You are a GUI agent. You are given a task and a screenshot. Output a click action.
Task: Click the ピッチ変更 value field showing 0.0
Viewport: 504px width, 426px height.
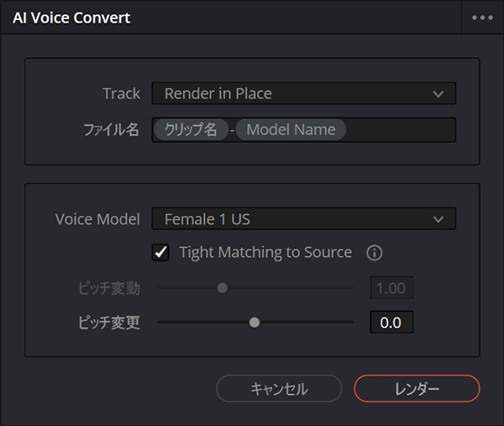[391, 322]
